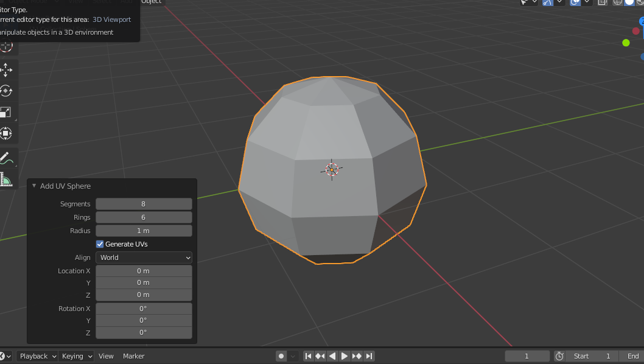Adjust the Rings value field
Viewport: 644px width, 364px height.
pyautogui.click(x=144, y=217)
